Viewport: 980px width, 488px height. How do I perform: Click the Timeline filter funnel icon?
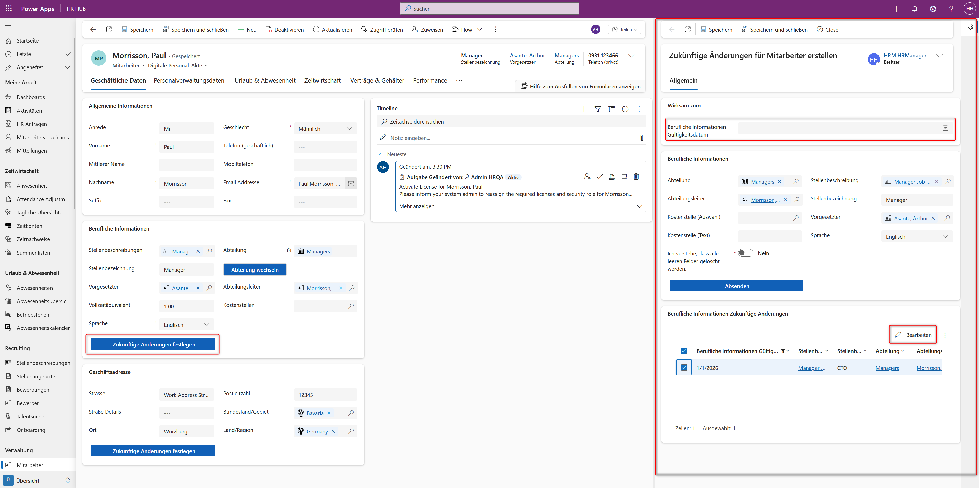(x=598, y=109)
